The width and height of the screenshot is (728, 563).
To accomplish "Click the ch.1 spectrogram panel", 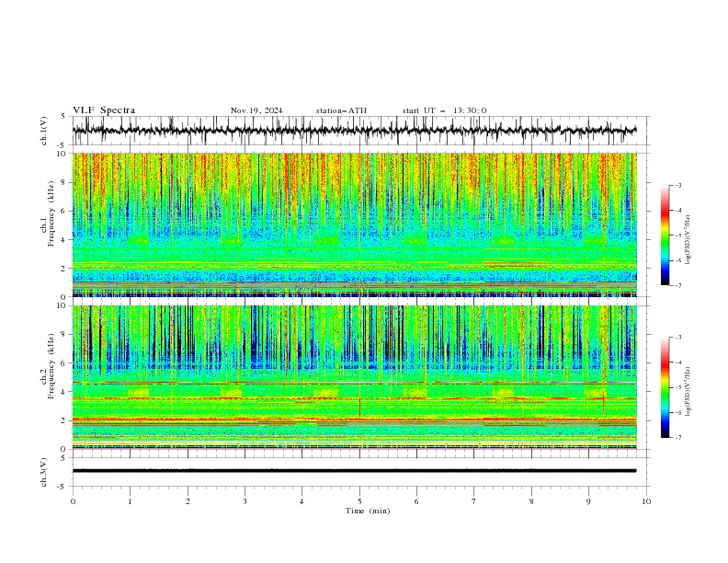I will pyautogui.click(x=355, y=224).
